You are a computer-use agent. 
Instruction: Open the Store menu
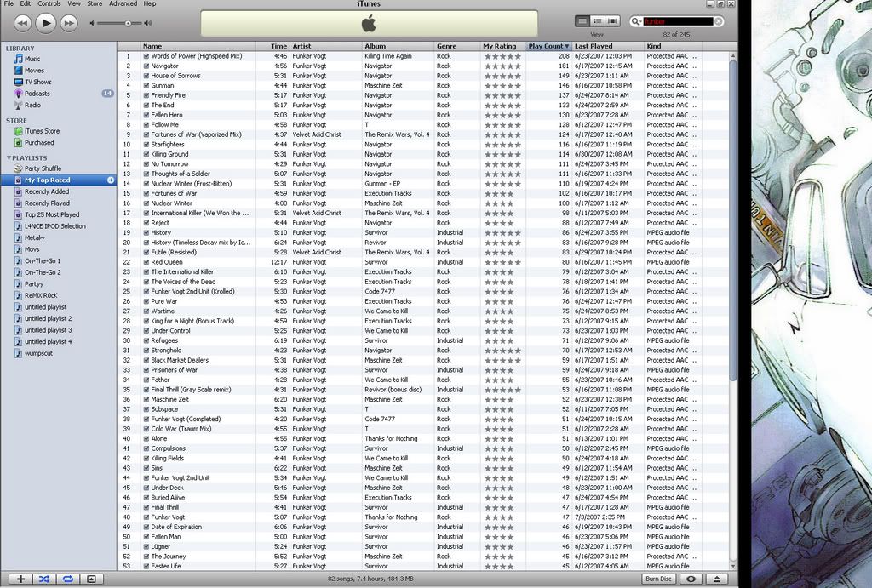click(x=95, y=3)
